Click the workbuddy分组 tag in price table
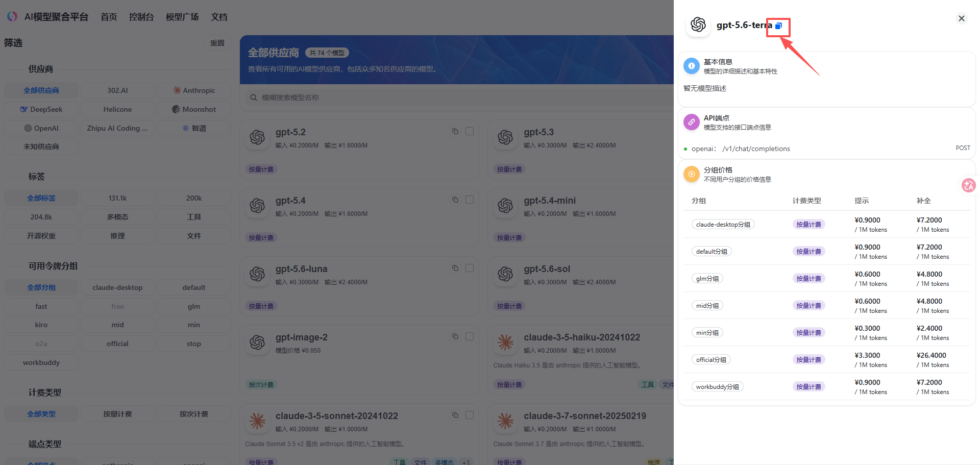This screenshot has width=980, height=465. (718, 387)
